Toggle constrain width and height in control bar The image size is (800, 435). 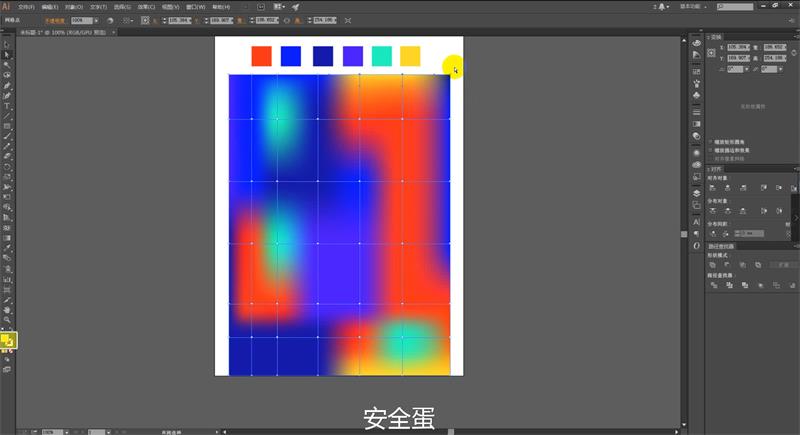tap(287, 20)
